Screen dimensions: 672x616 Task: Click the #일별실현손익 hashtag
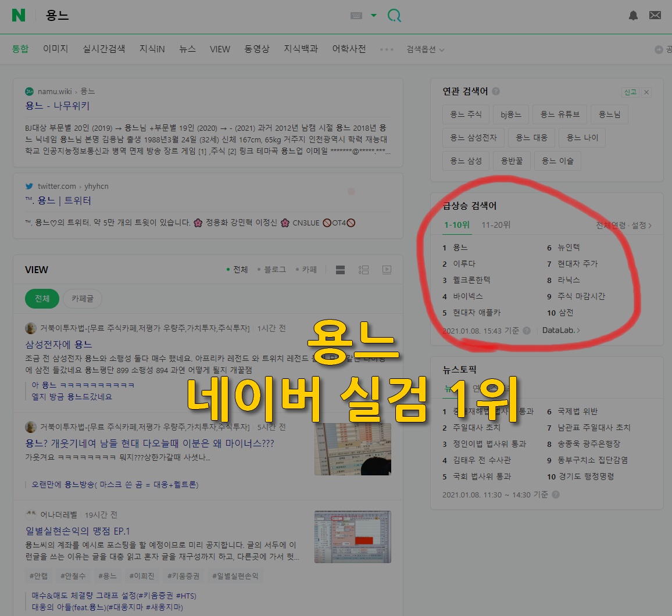235,576
